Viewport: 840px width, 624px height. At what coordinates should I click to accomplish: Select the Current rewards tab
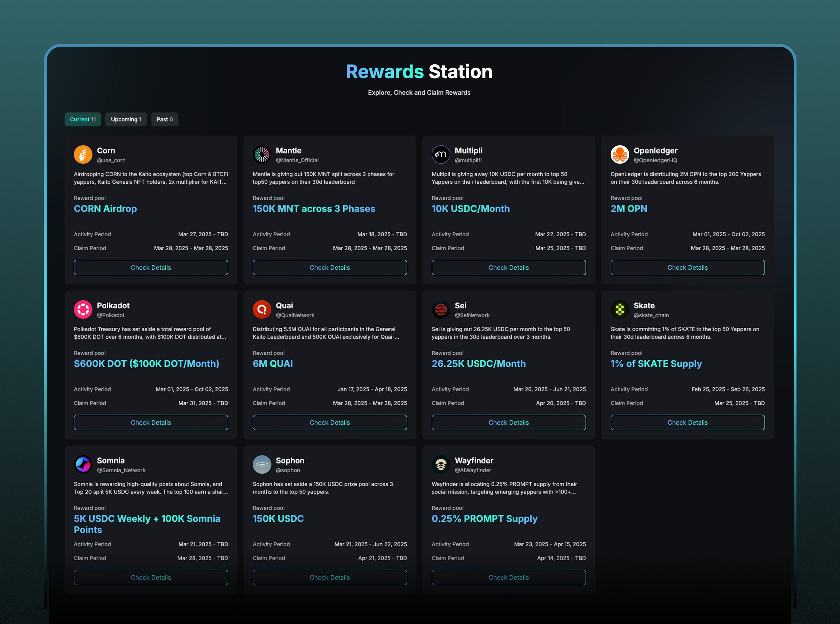click(83, 119)
